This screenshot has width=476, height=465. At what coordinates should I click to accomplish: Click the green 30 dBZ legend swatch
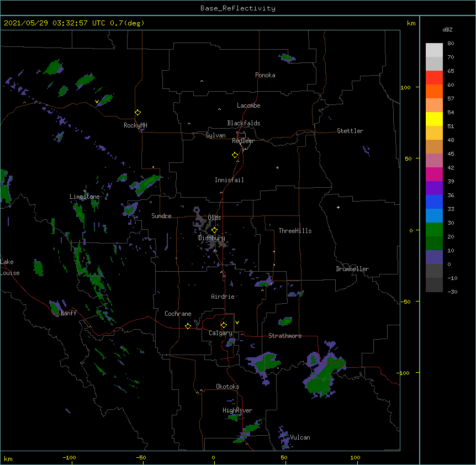tap(434, 230)
